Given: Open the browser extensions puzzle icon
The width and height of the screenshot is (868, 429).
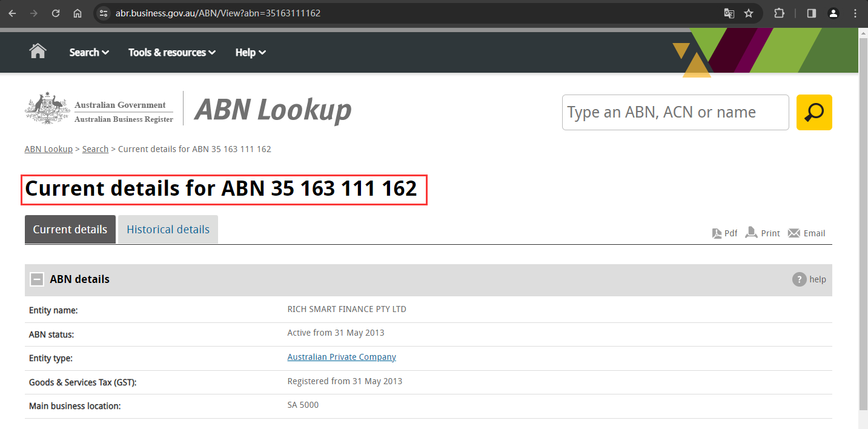Looking at the screenshot, I should coord(780,13).
